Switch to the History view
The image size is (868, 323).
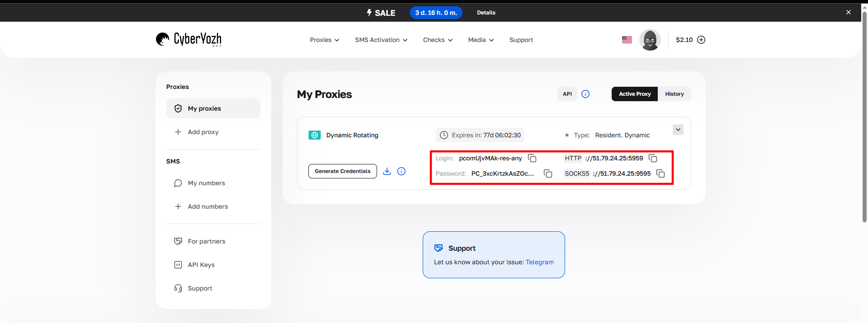pyautogui.click(x=674, y=94)
